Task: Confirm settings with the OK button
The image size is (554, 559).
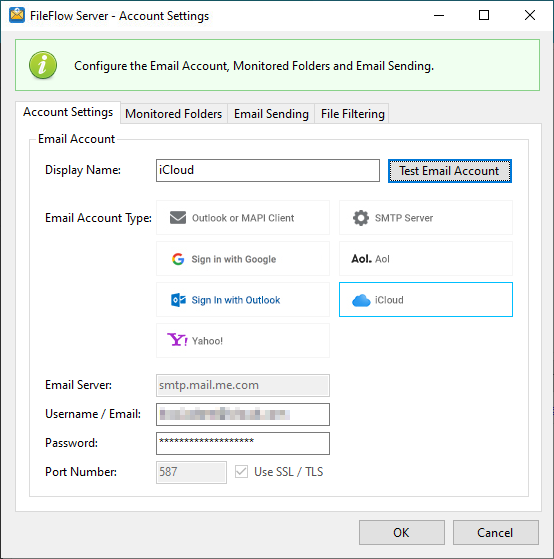Action: (402, 532)
